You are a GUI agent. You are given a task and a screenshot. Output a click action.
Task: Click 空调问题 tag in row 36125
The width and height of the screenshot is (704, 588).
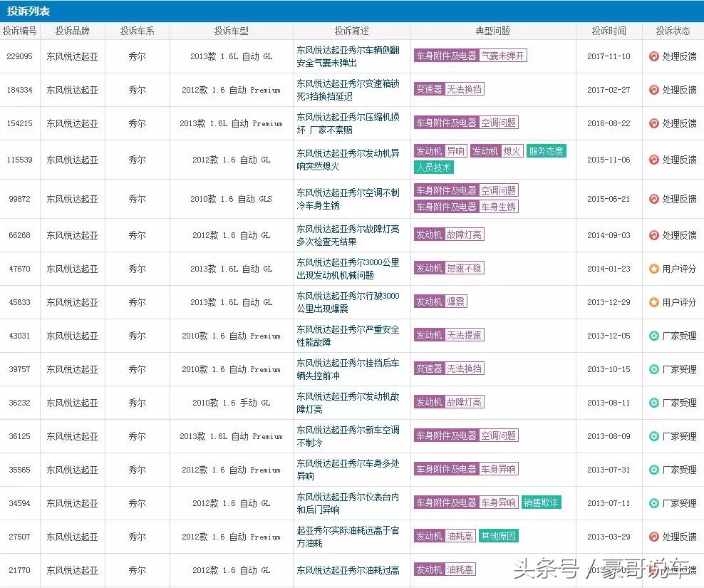tap(498, 435)
